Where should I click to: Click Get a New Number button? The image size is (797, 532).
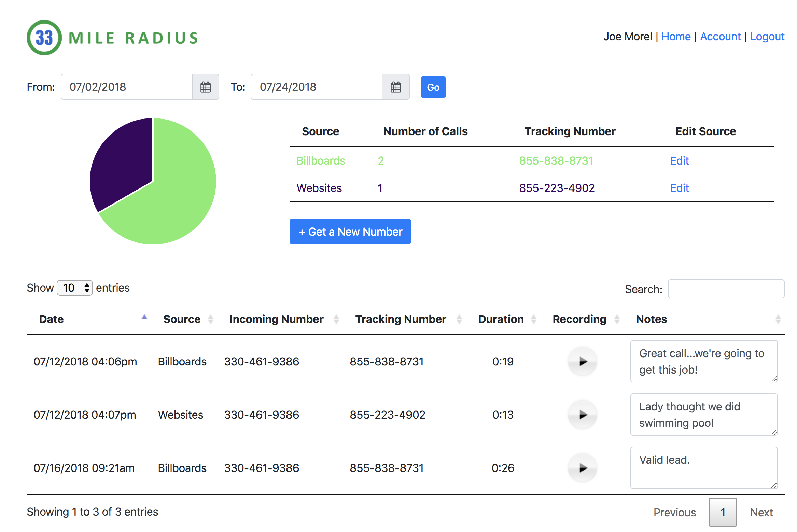click(x=350, y=232)
